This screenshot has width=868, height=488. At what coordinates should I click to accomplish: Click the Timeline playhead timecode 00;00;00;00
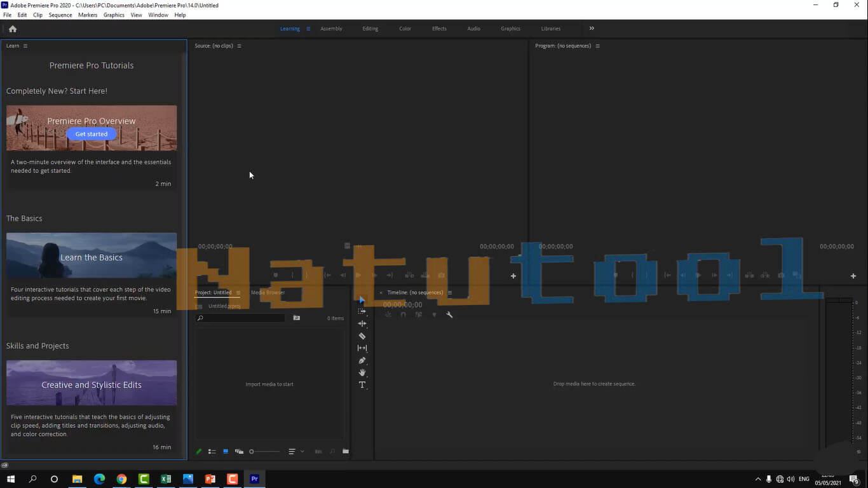pyautogui.click(x=403, y=305)
